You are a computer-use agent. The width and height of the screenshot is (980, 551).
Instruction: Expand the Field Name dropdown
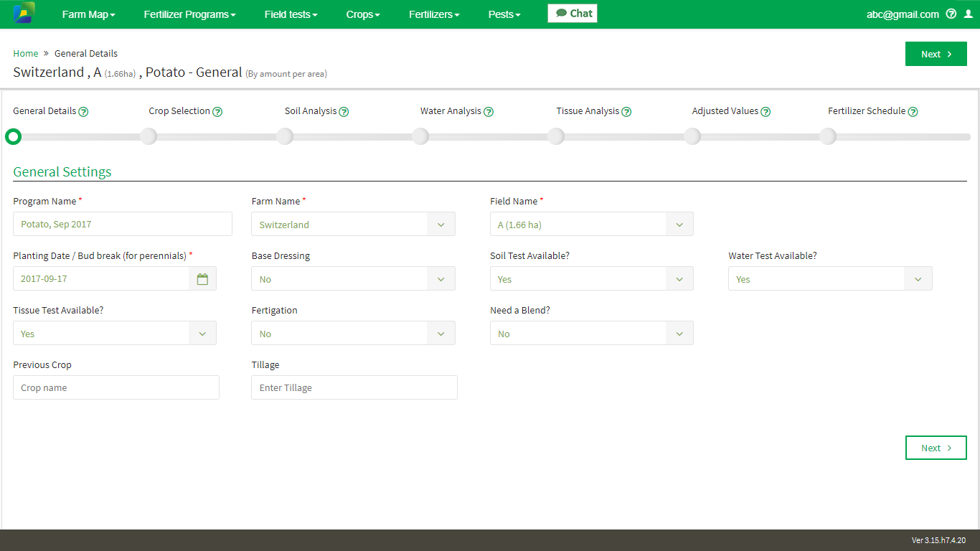(592, 225)
